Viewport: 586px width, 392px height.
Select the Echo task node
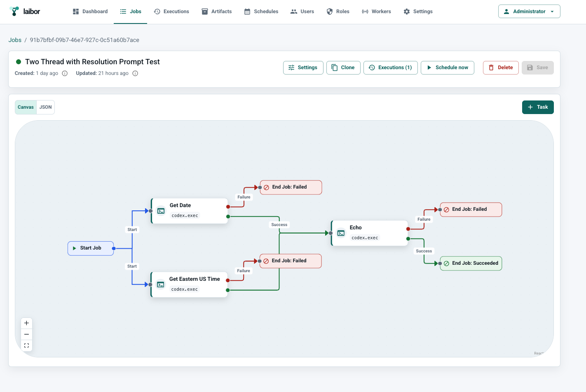click(370, 233)
